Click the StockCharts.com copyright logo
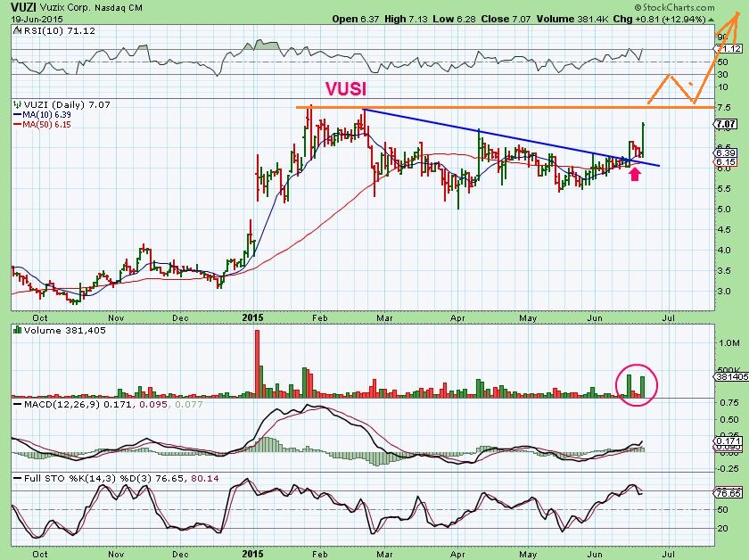The width and height of the screenshot is (749, 560). click(674, 7)
